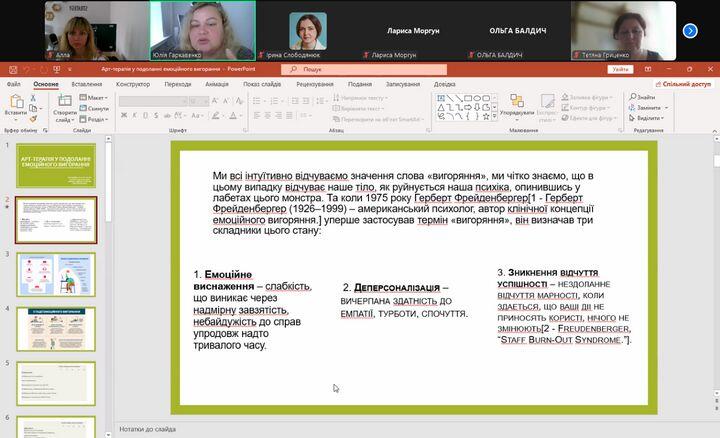Screen dimensions: 720x438
Task: Click the Undo arrow icon
Action: [x=27, y=70]
